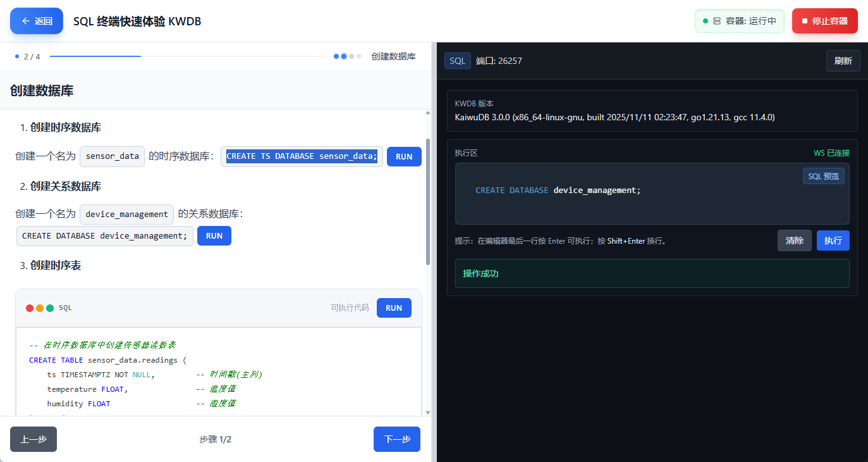Open SQL 预览 in editor
Image resolution: width=868 pixels, height=462 pixels.
pos(824,176)
